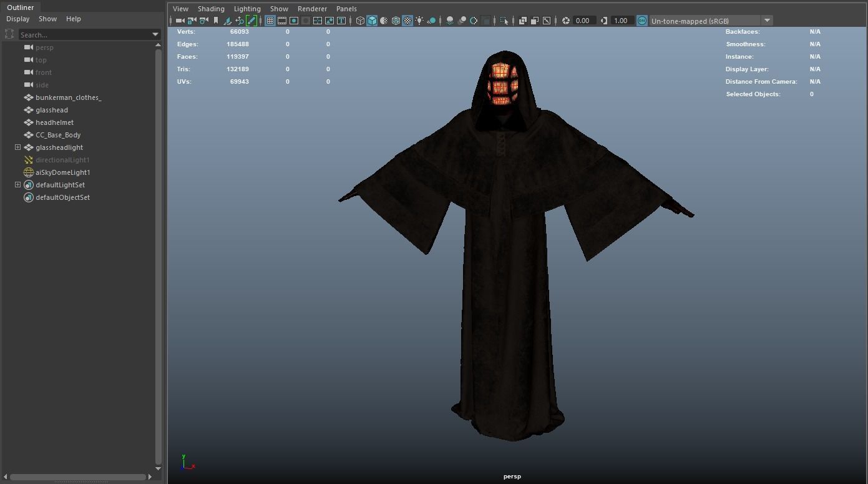This screenshot has width=868, height=484.
Task: Click the X-Ray icon
Action: click(x=523, y=21)
